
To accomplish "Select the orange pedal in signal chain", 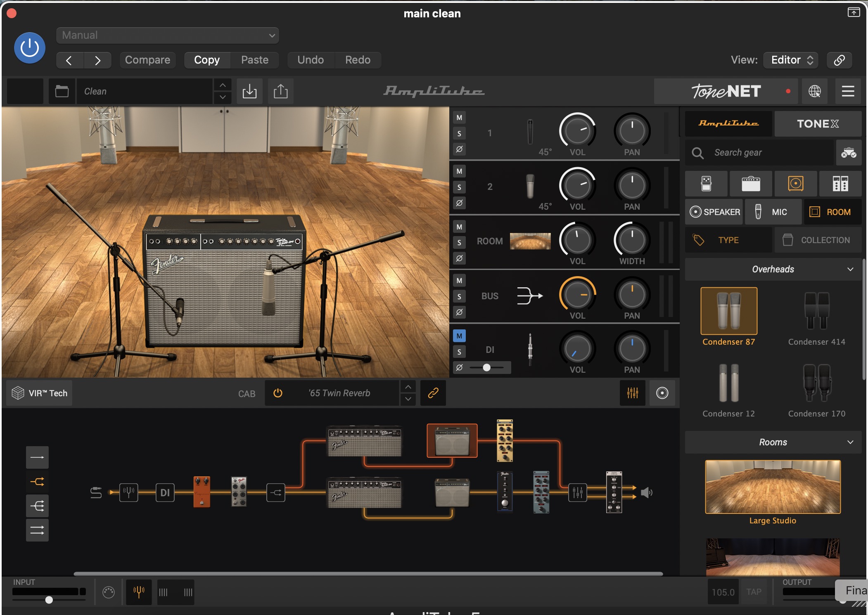I will tap(202, 492).
